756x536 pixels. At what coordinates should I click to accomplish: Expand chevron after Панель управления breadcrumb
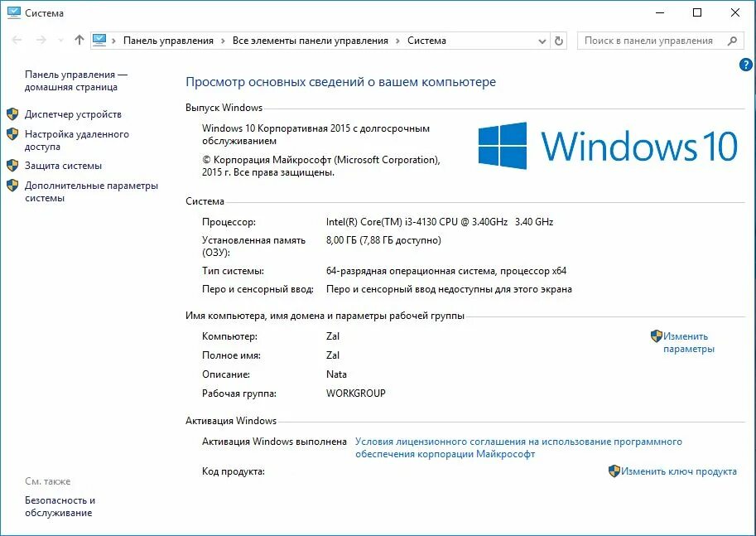[223, 41]
